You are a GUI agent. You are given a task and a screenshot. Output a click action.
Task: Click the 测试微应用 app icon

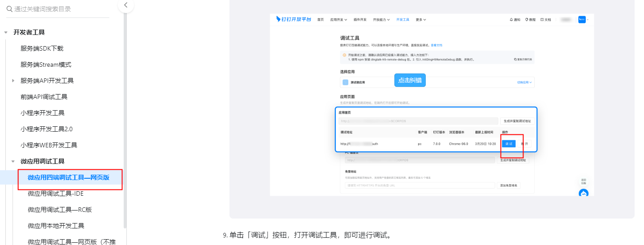tap(345, 82)
